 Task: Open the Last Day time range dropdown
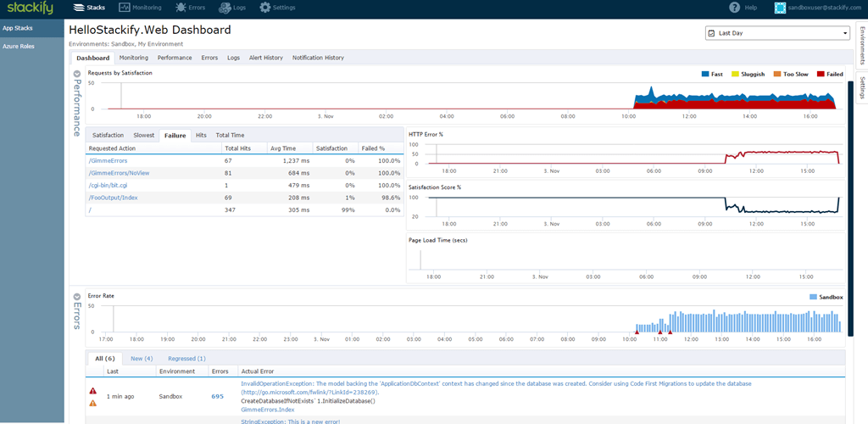[x=777, y=33]
